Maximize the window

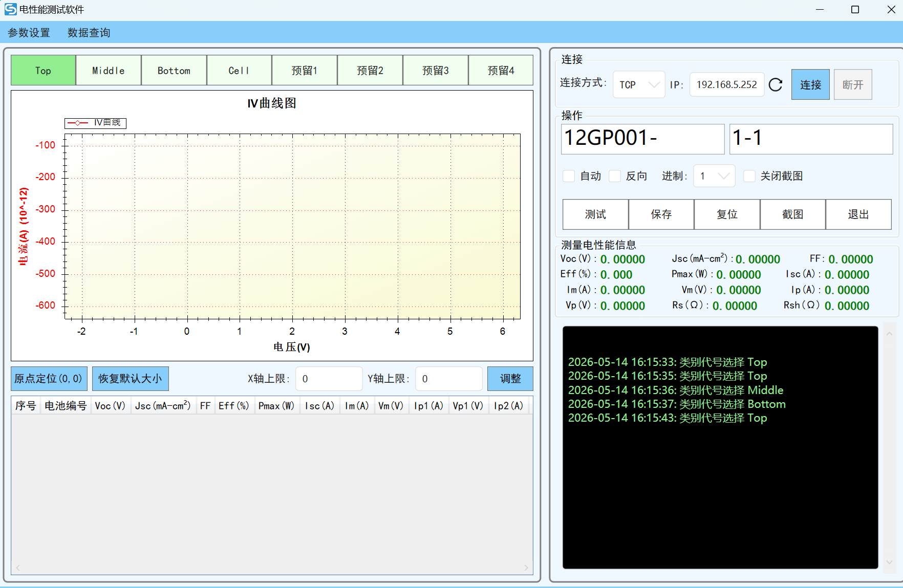(x=855, y=10)
